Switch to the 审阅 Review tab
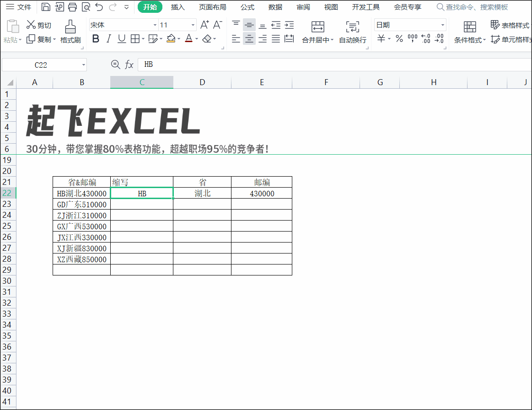The height and width of the screenshot is (410, 532). pos(303,7)
